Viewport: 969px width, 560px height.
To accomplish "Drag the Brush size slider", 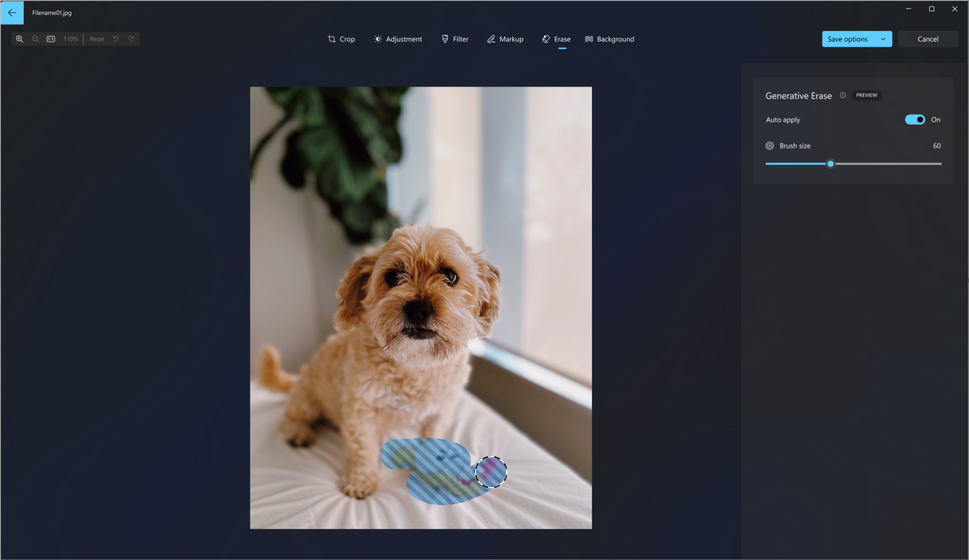I will coord(831,164).
